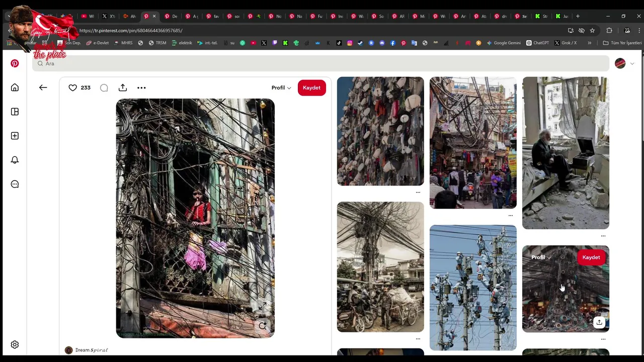Expand account menu chevron beside avatar
The image size is (644, 362).
tap(632, 63)
